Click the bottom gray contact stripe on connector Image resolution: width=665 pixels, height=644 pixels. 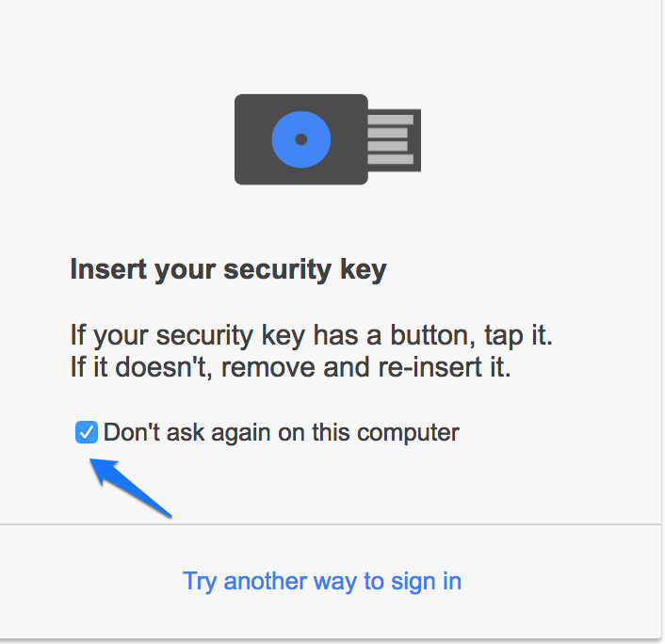390,159
